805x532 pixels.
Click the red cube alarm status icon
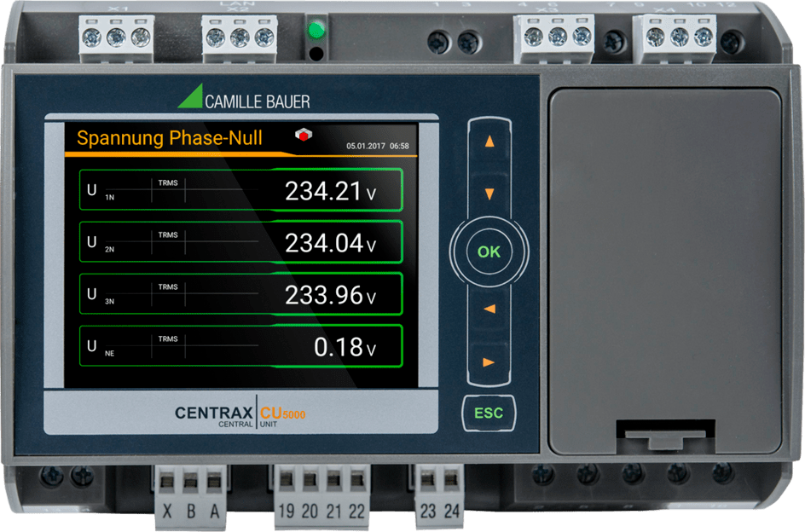coord(303,135)
